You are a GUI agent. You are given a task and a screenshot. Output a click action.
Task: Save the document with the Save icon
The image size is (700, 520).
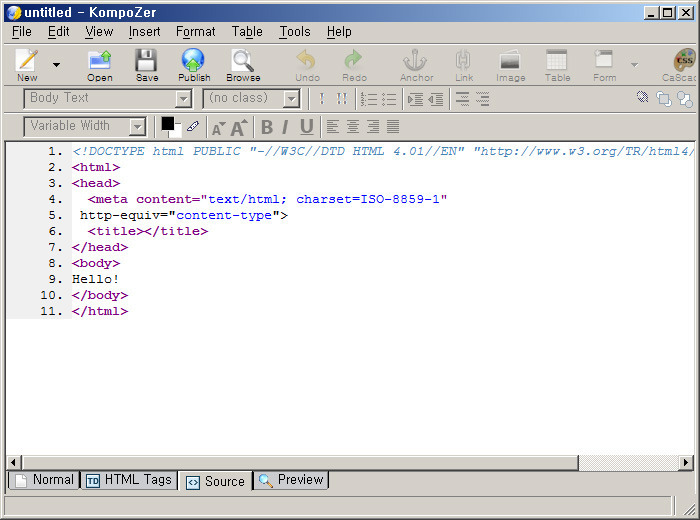(x=146, y=60)
